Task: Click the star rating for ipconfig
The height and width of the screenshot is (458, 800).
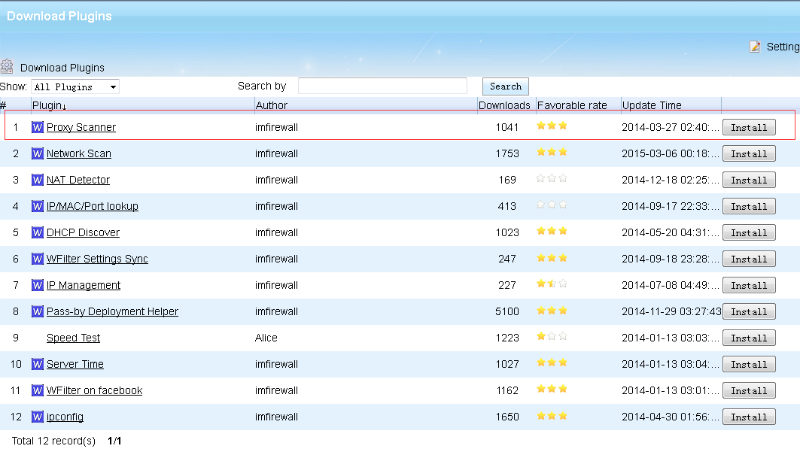Action: tap(552, 416)
